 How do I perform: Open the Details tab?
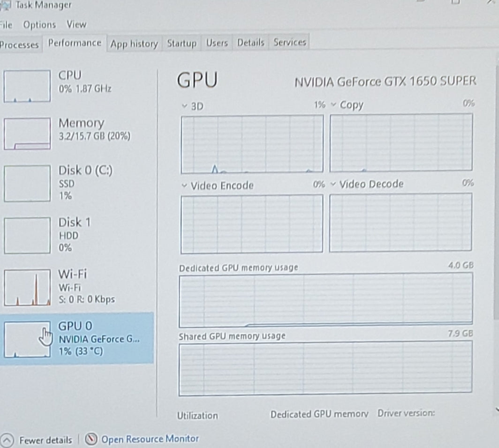(x=251, y=42)
